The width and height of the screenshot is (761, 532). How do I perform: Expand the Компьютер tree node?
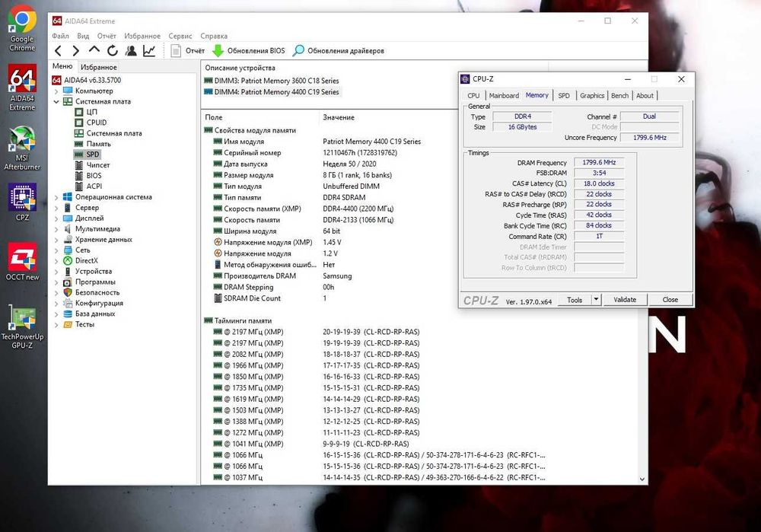click(x=56, y=91)
